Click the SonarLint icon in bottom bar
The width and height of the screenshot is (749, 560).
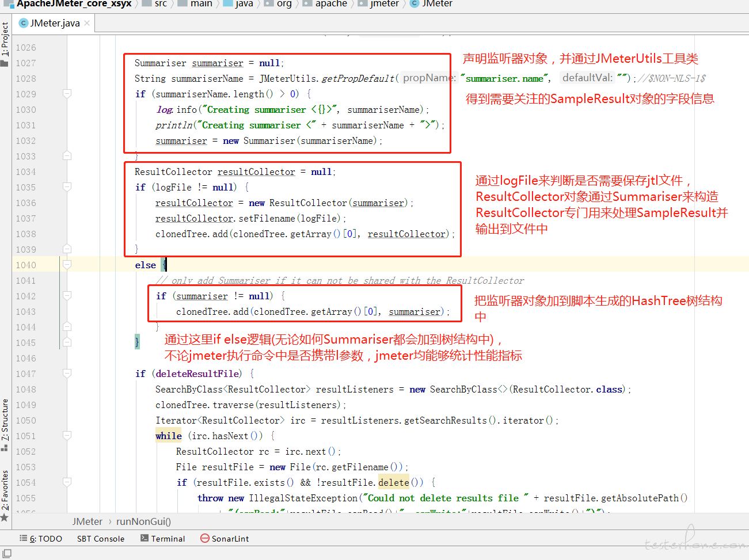(x=205, y=538)
